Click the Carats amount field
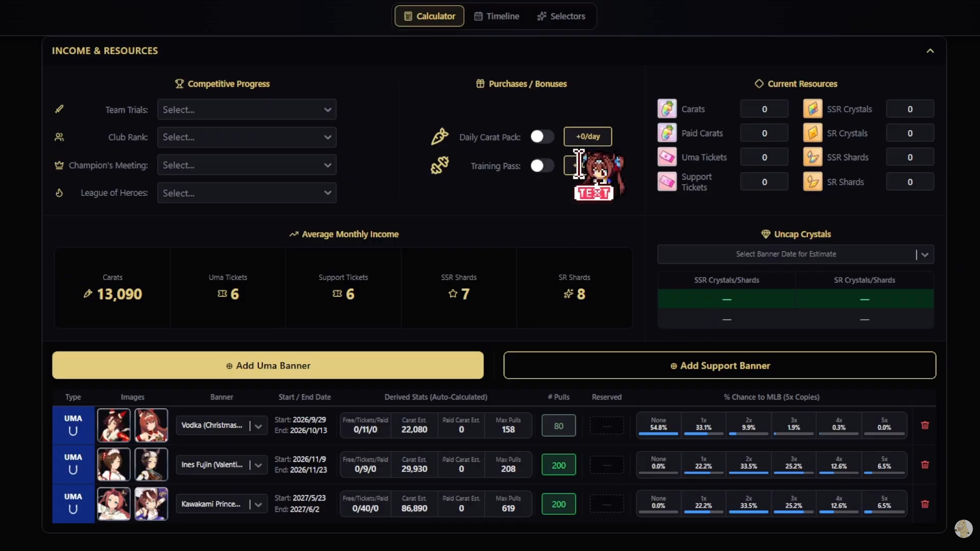The height and width of the screenshot is (551, 980). click(764, 109)
